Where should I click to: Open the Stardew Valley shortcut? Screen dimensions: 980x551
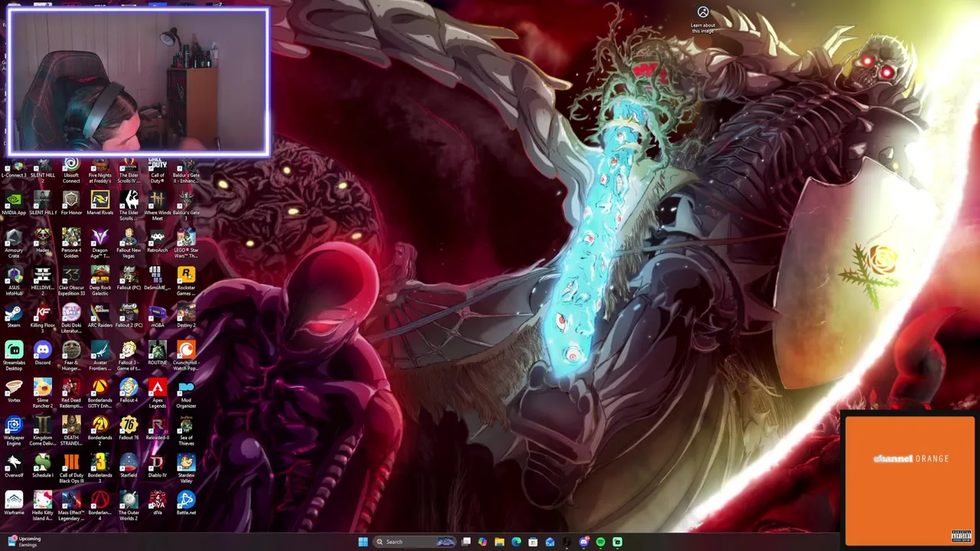coord(186,468)
